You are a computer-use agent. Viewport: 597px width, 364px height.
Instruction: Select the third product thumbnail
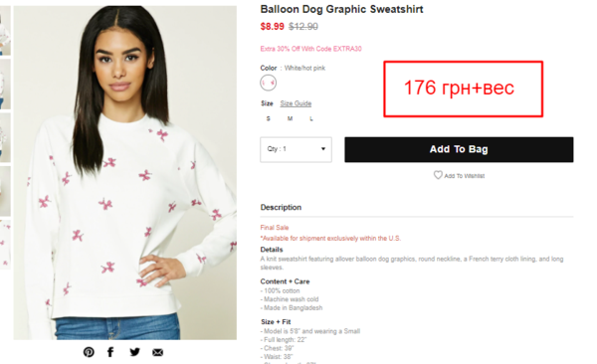[5, 137]
